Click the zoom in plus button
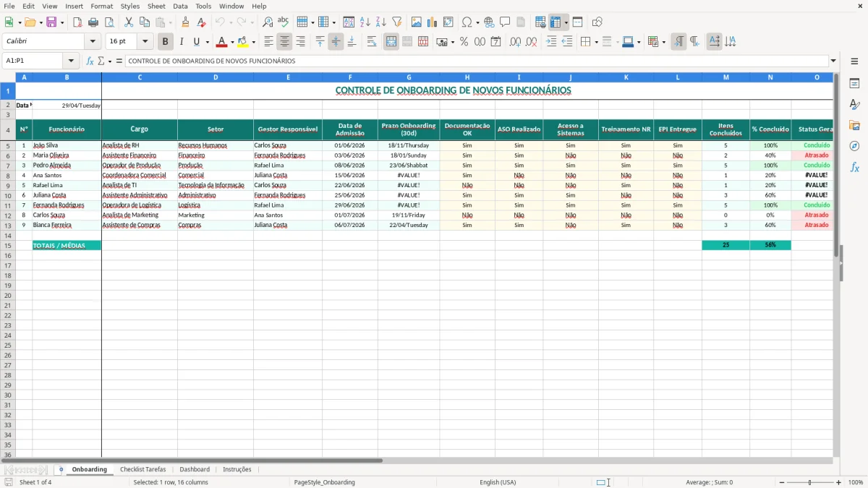This screenshot has width=868, height=488. (x=838, y=482)
